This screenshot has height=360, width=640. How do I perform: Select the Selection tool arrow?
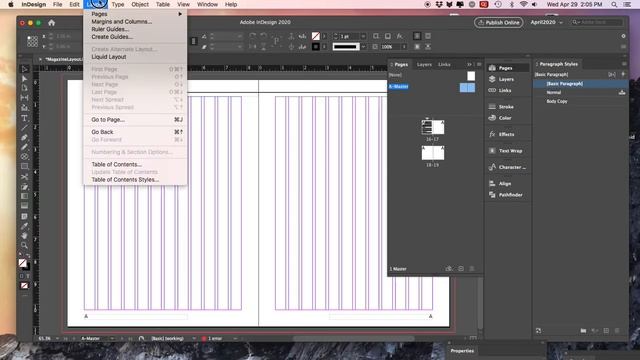pyautogui.click(x=24, y=69)
